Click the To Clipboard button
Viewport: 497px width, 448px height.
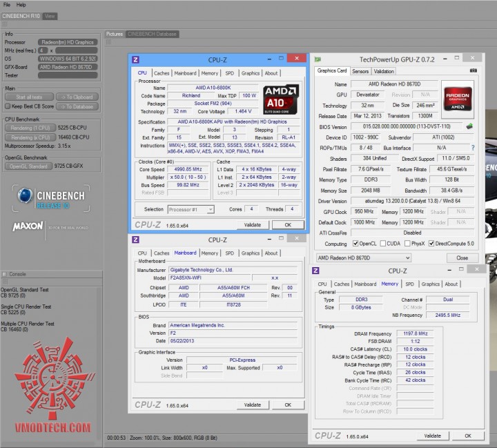77,97
